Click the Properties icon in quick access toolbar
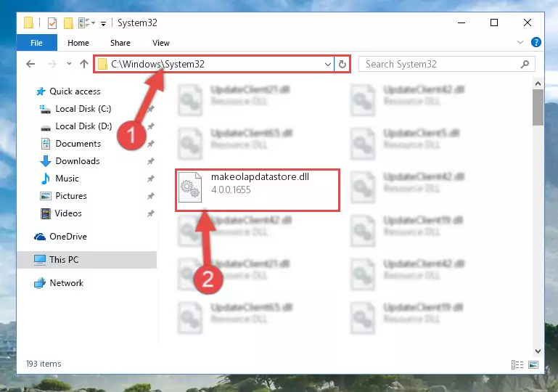The image size is (558, 392). (x=52, y=23)
